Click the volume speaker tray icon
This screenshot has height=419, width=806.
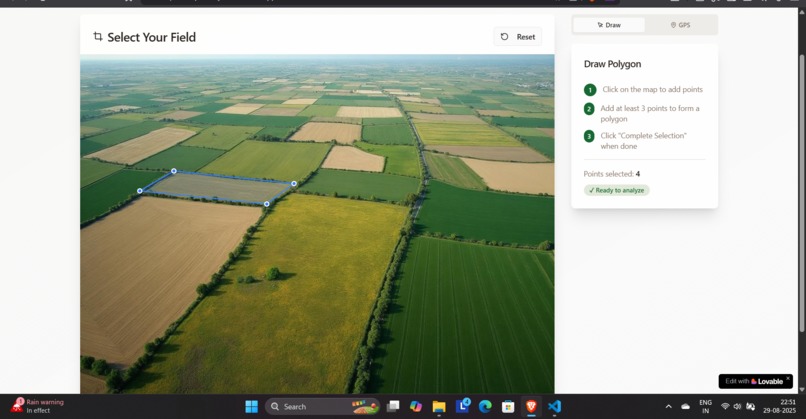coord(738,407)
